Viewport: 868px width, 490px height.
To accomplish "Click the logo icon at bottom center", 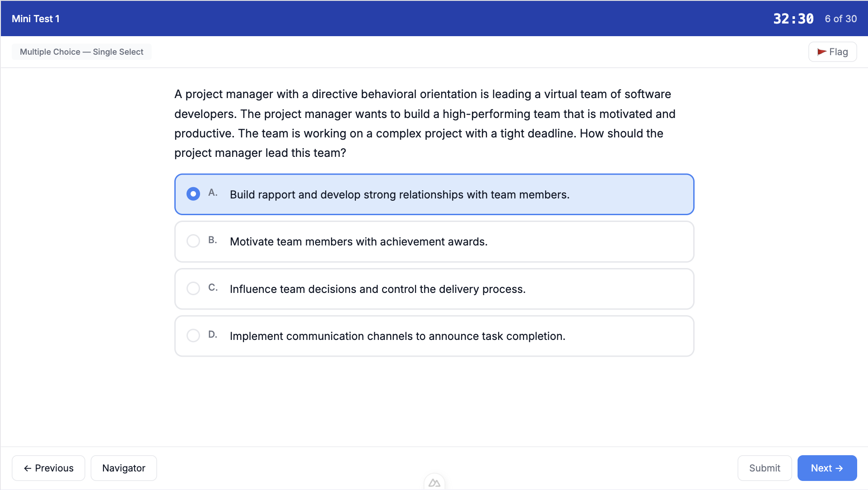I will click(x=434, y=483).
